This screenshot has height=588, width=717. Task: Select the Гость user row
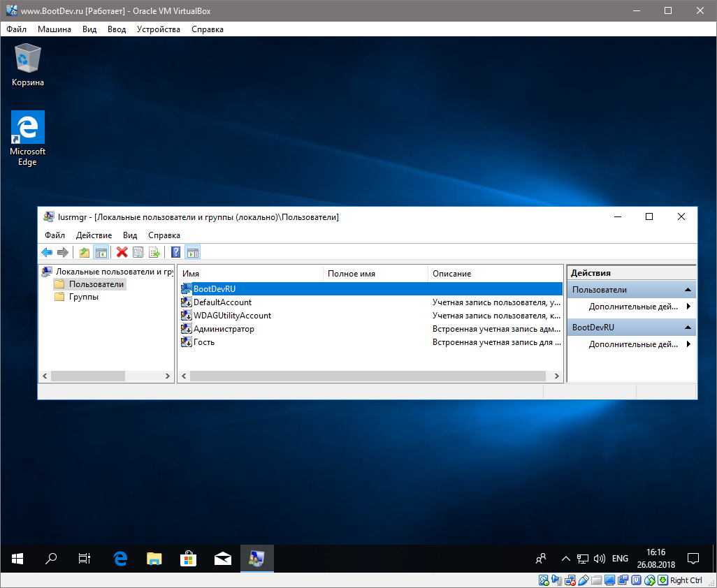pos(371,341)
